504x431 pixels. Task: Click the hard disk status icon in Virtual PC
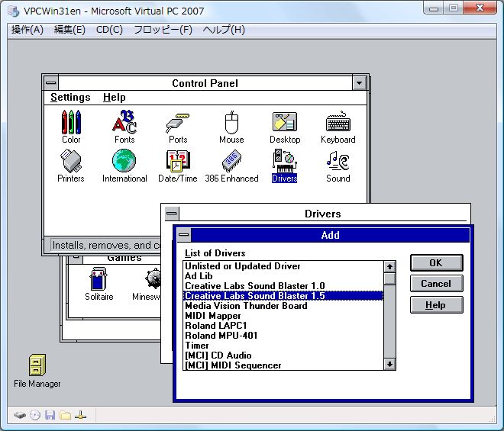click(20, 415)
